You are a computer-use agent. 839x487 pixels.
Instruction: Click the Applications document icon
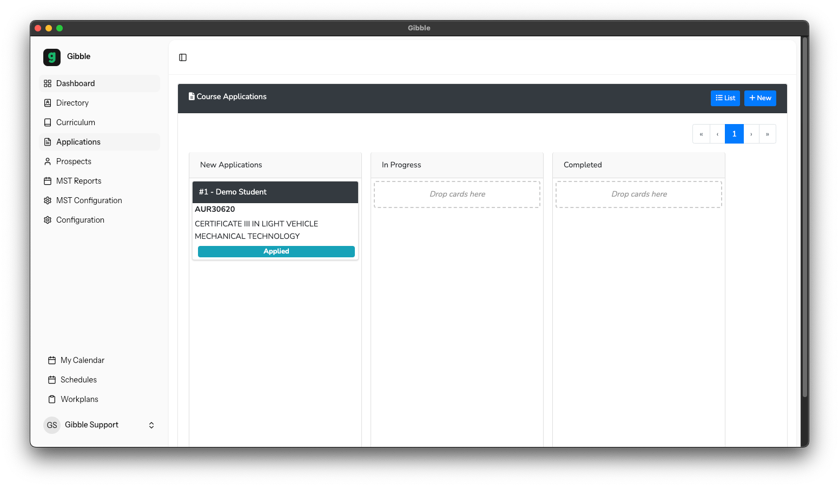pos(47,142)
